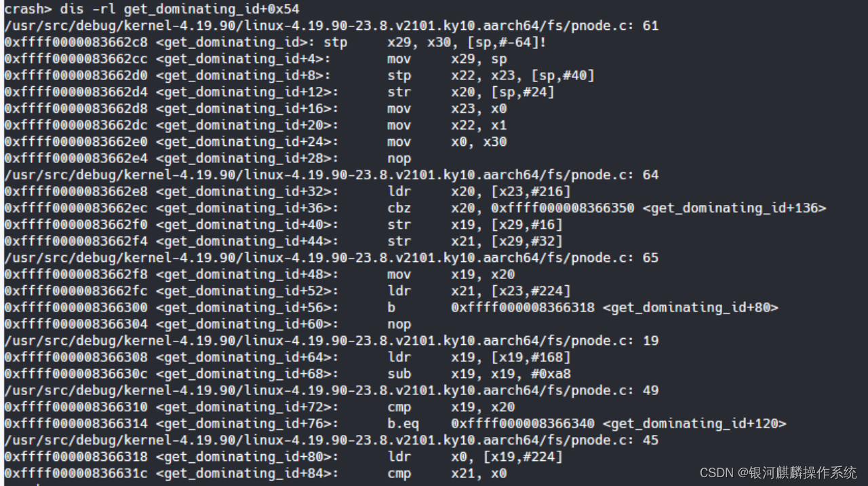
Task: Click the crash prompt command line
Action: tap(152, 9)
